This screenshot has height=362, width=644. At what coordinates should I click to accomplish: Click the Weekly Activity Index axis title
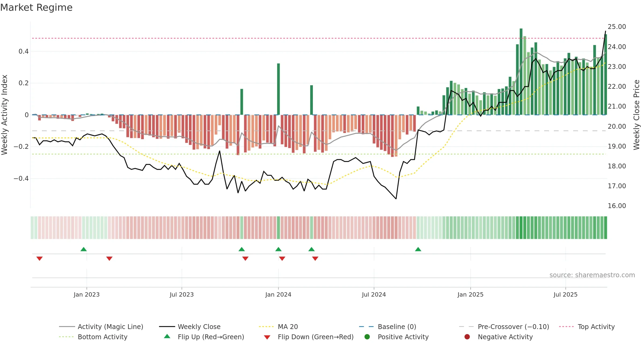pyautogui.click(x=5, y=115)
